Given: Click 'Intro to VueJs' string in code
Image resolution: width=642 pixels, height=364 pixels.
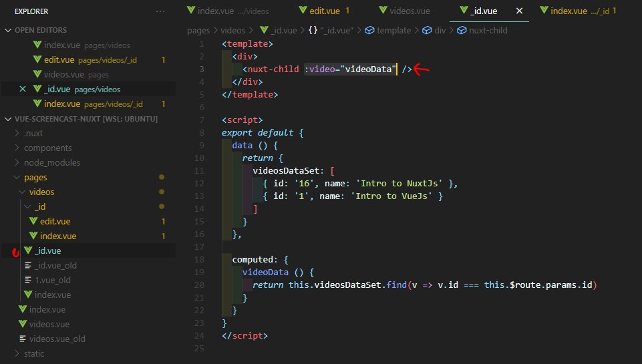Looking at the screenshot, I should coord(391,196).
